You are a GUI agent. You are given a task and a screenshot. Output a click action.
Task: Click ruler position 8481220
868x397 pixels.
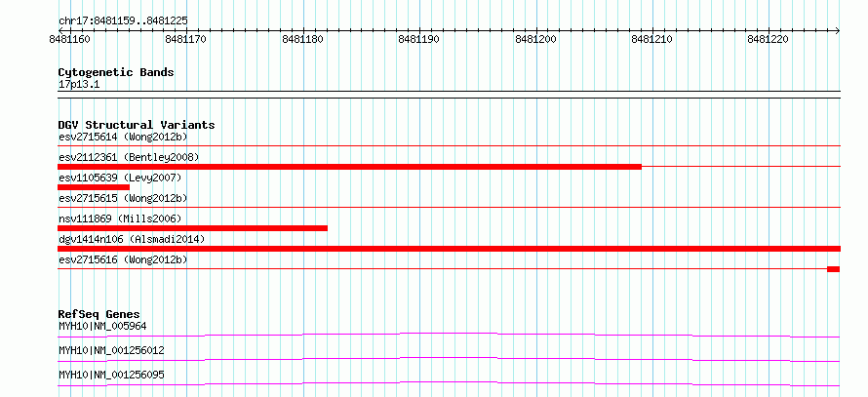pyautogui.click(x=769, y=39)
